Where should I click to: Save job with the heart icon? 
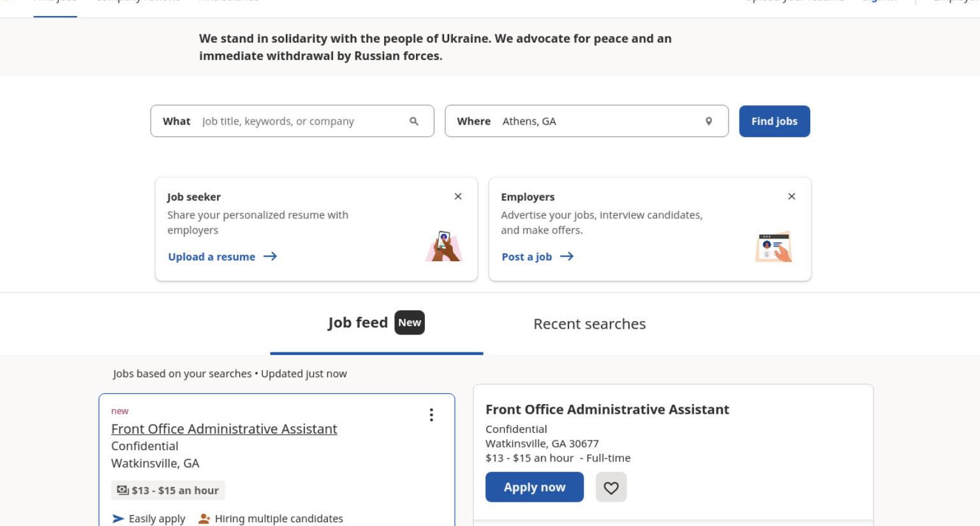(x=611, y=488)
